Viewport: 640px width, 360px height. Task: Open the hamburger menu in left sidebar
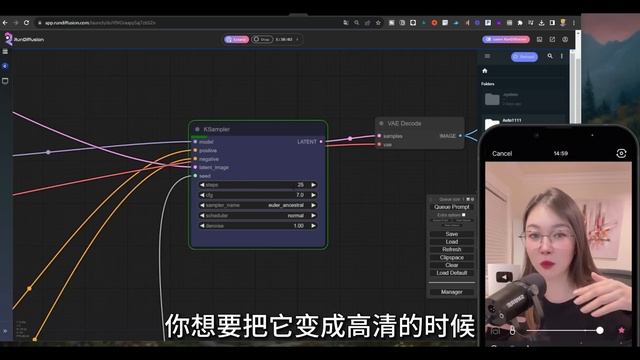[5, 51]
